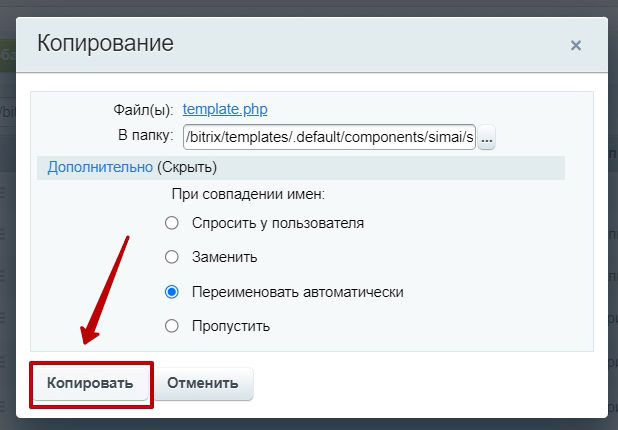Click the "(Скрыть)" hide text

187,167
